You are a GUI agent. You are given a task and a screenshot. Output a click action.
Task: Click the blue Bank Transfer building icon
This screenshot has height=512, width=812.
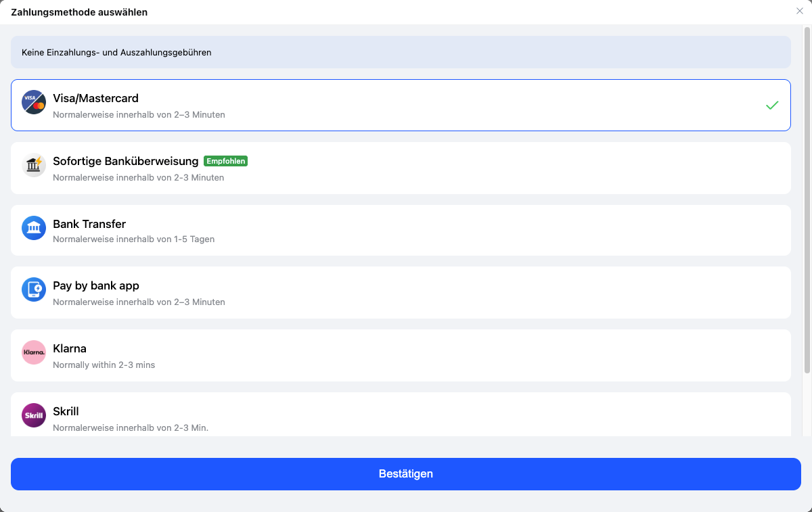click(x=34, y=228)
